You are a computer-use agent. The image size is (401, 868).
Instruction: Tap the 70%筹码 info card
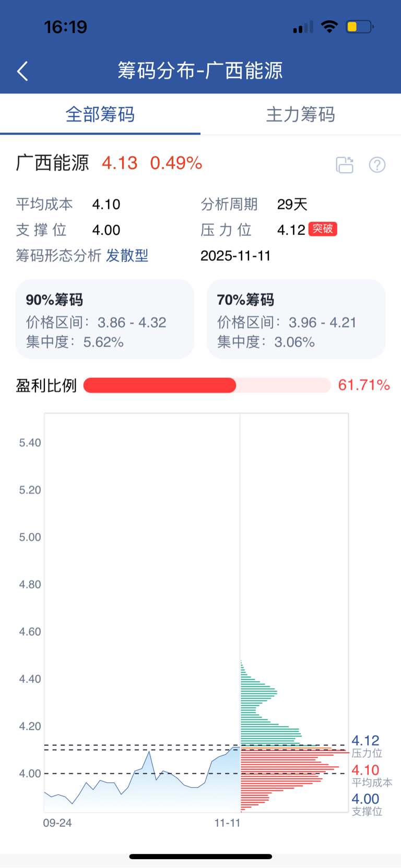click(296, 319)
